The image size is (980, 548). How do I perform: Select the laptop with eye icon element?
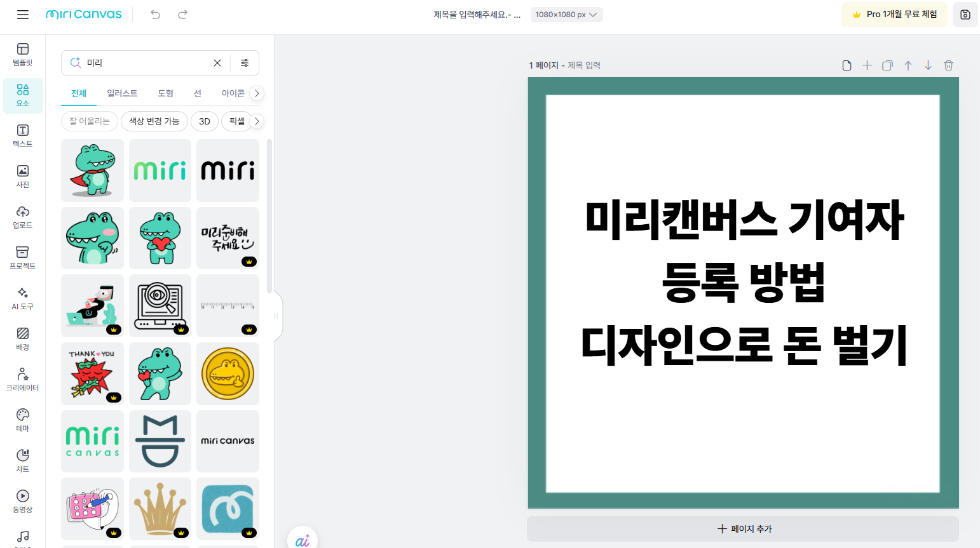tap(160, 306)
